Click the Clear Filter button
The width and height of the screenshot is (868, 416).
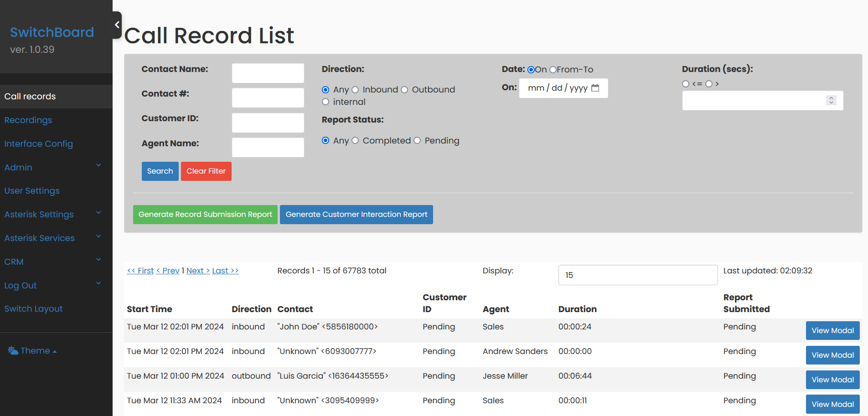point(206,171)
